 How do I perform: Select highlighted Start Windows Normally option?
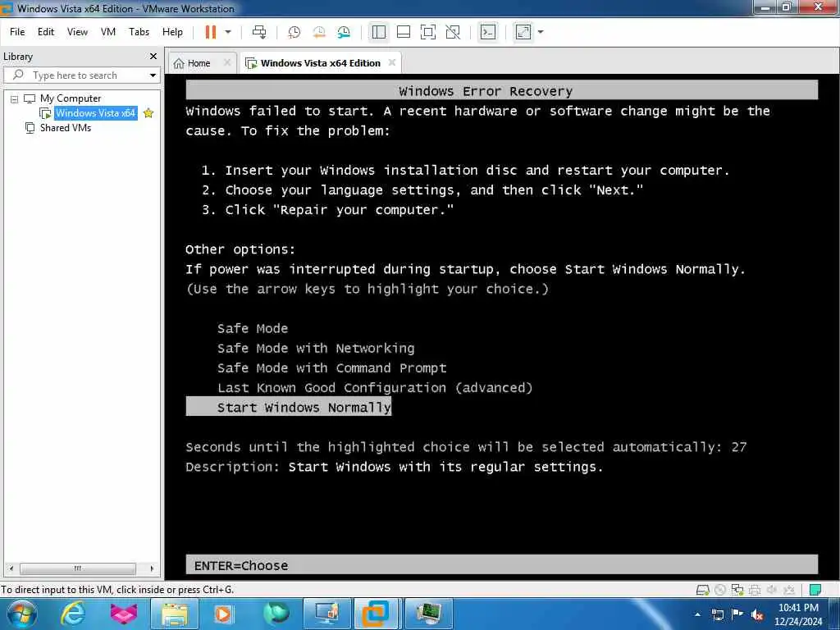point(289,407)
